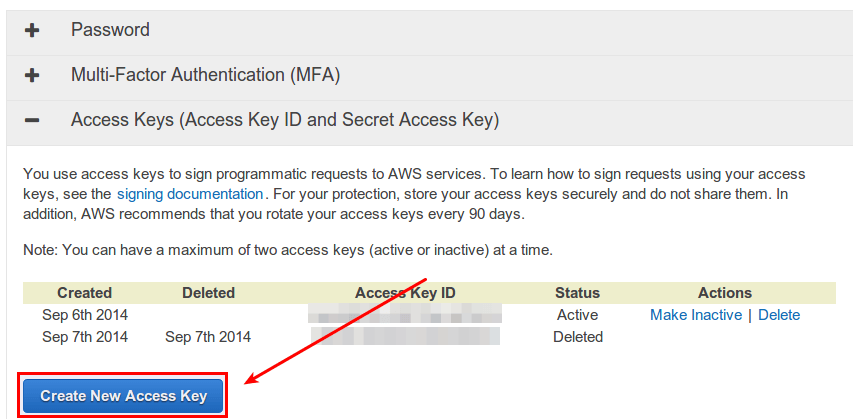Image resolution: width=853 pixels, height=419 pixels.
Task: Delete the Sep 6th access key
Action: click(779, 315)
